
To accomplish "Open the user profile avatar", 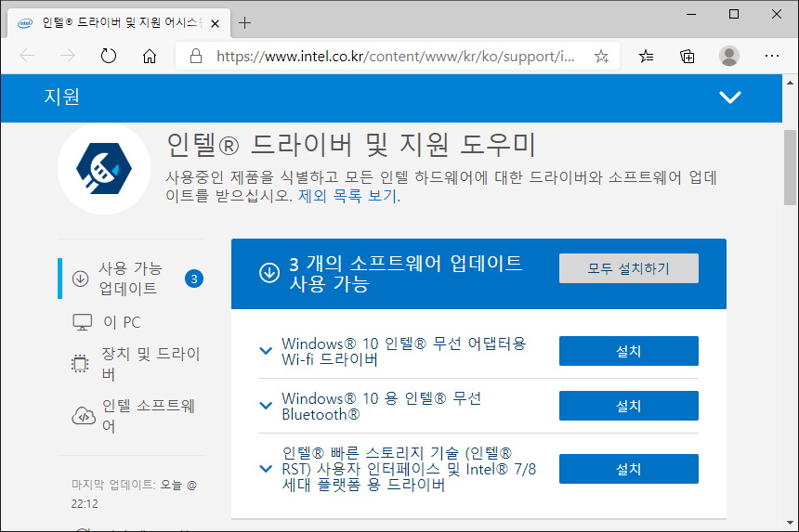I will tap(728, 56).
